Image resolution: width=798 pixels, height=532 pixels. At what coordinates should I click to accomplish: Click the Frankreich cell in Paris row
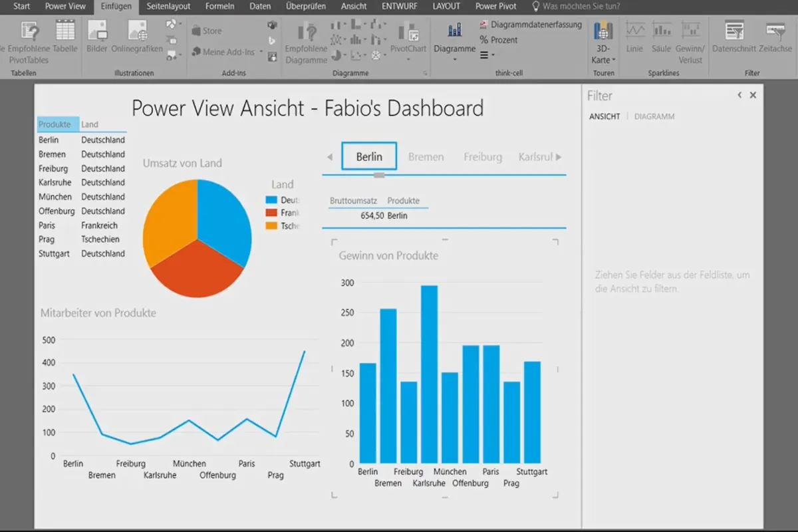pos(99,225)
